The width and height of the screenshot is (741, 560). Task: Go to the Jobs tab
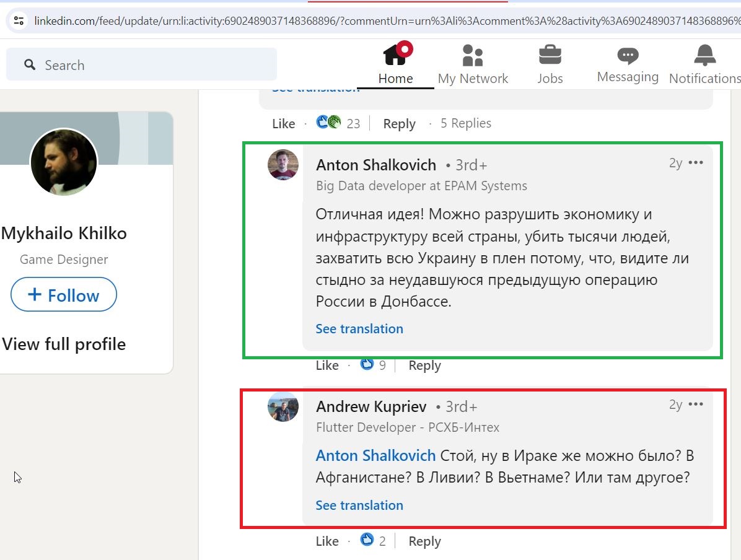(x=550, y=64)
